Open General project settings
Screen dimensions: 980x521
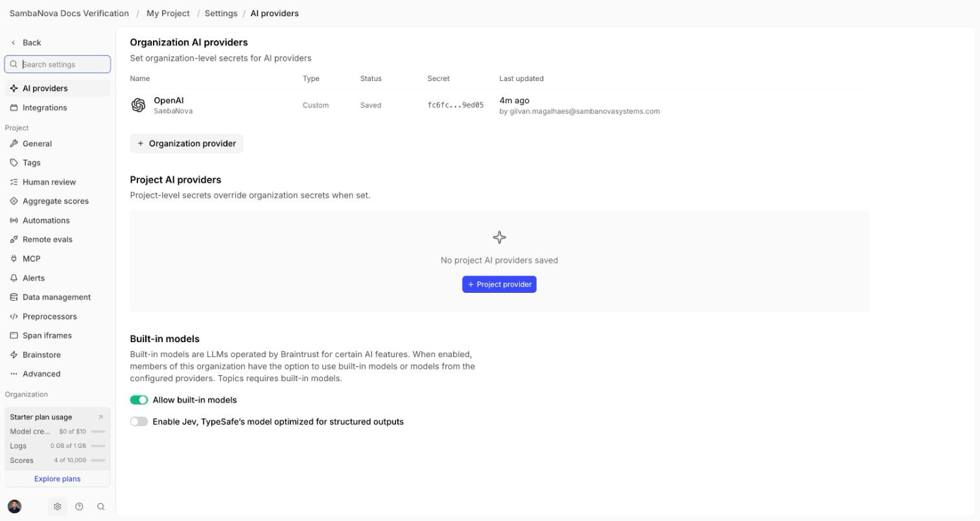[x=58, y=144]
